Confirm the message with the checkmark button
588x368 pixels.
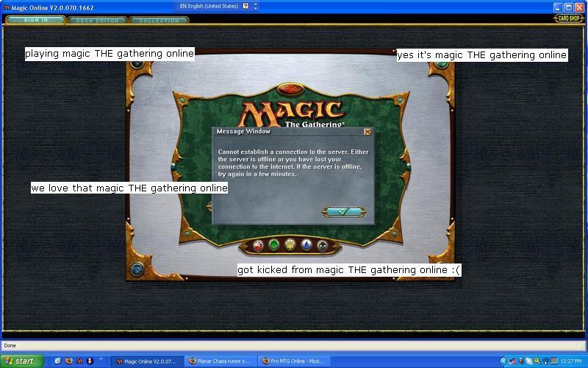pos(343,212)
